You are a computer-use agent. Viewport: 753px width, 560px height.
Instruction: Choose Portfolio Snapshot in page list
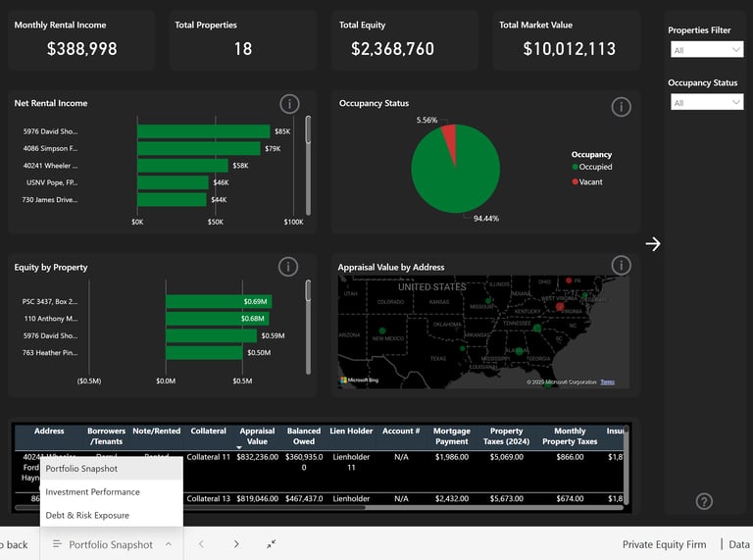81,468
